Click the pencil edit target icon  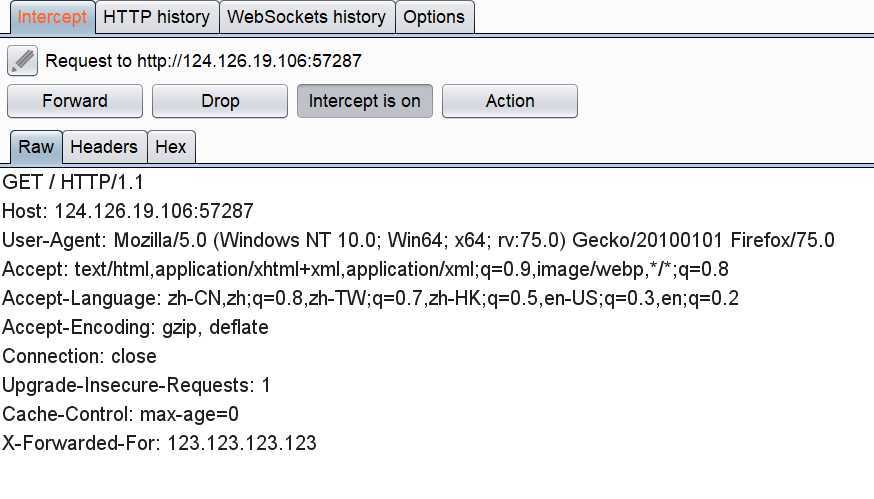(x=22, y=61)
